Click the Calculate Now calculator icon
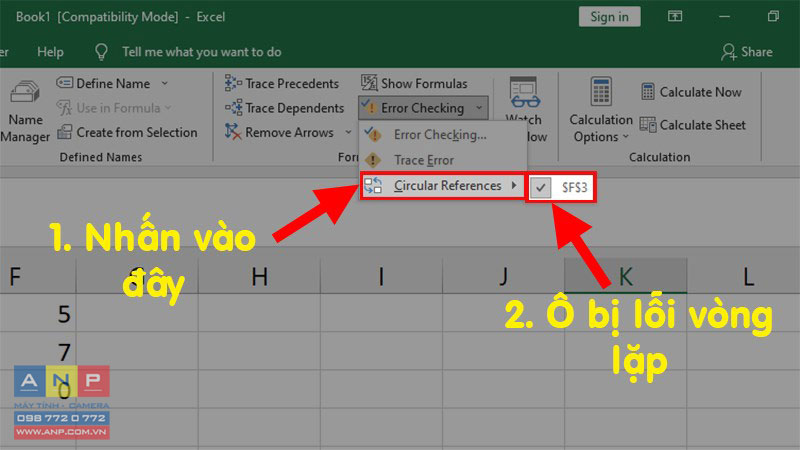 (x=647, y=92)
